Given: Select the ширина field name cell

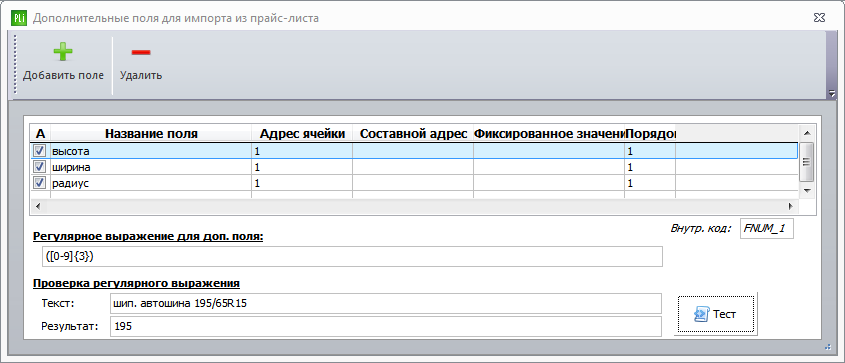Looking at the screenshot, I should (151, 167).
